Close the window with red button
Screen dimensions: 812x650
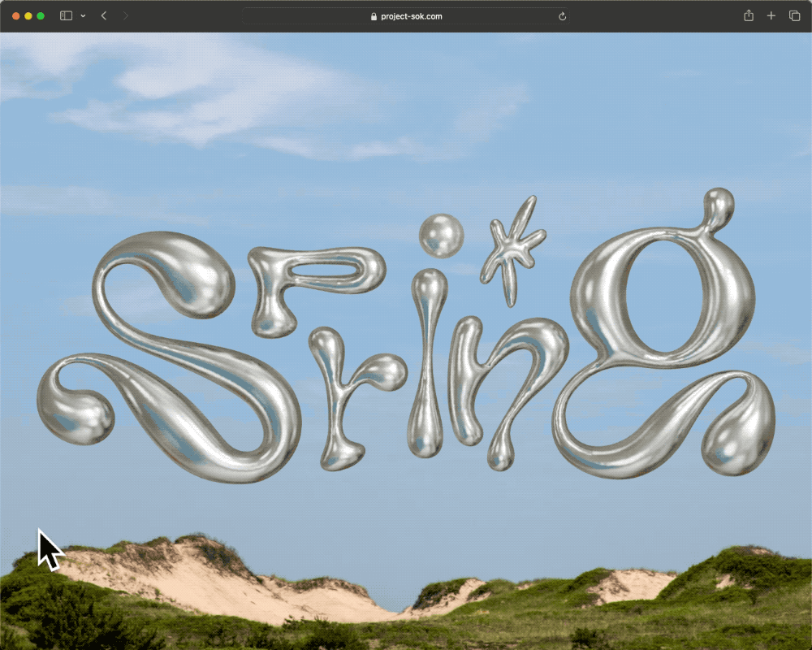(x=16, y=16)
